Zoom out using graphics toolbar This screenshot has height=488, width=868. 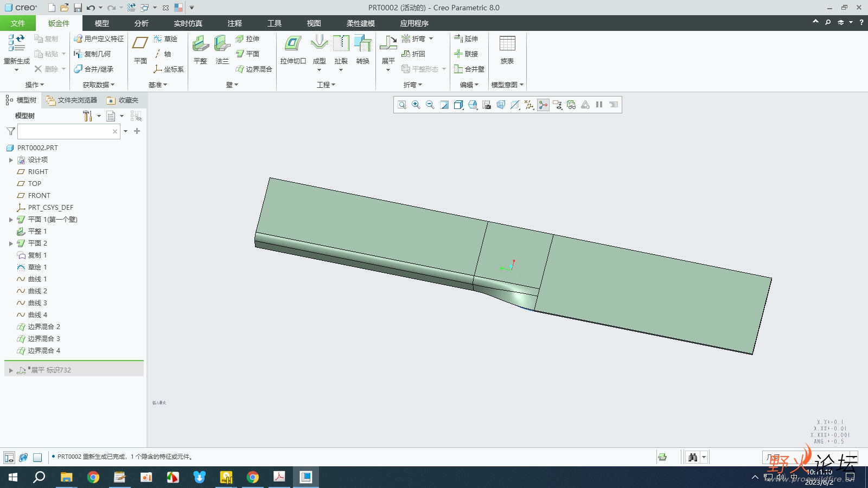point(430,105)
